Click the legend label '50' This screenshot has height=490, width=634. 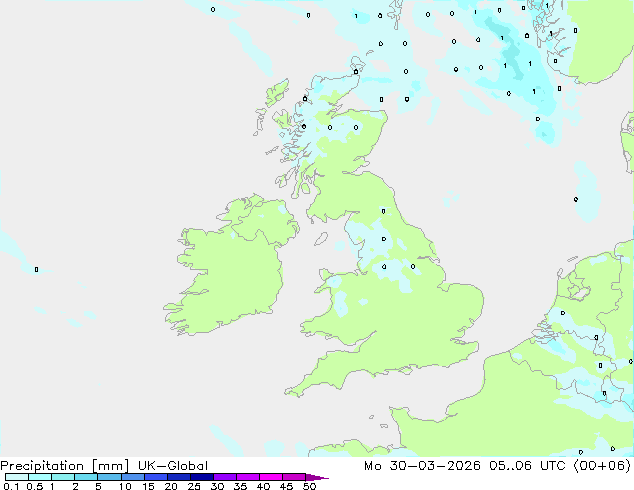point(309,486)
